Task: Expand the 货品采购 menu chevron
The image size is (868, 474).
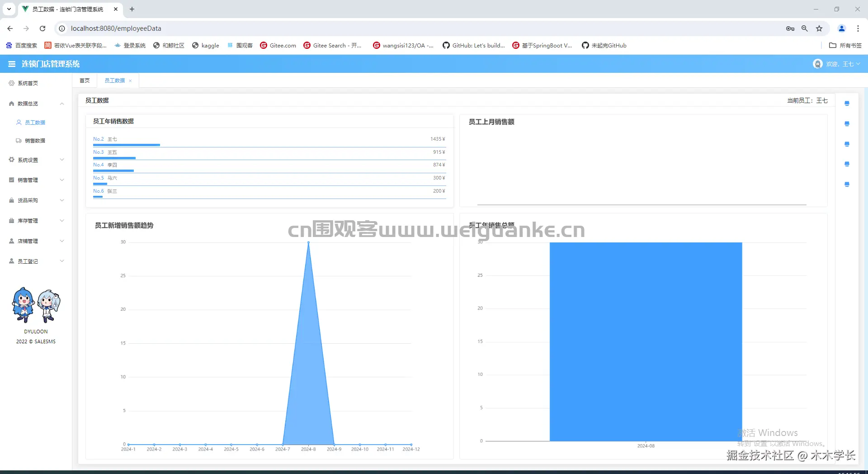Action: [62, 200]
